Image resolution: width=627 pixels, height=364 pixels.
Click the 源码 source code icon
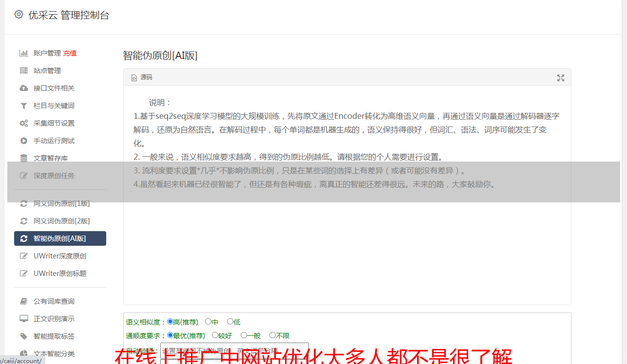[x=134, y=78]
